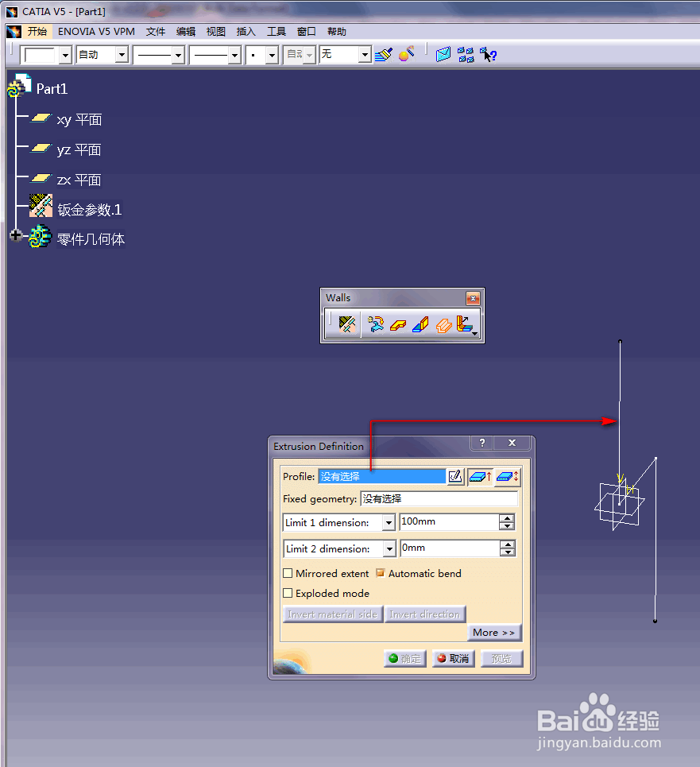
Task: Click the blue envelope icon in top toolbar
Action: (443, 54)
